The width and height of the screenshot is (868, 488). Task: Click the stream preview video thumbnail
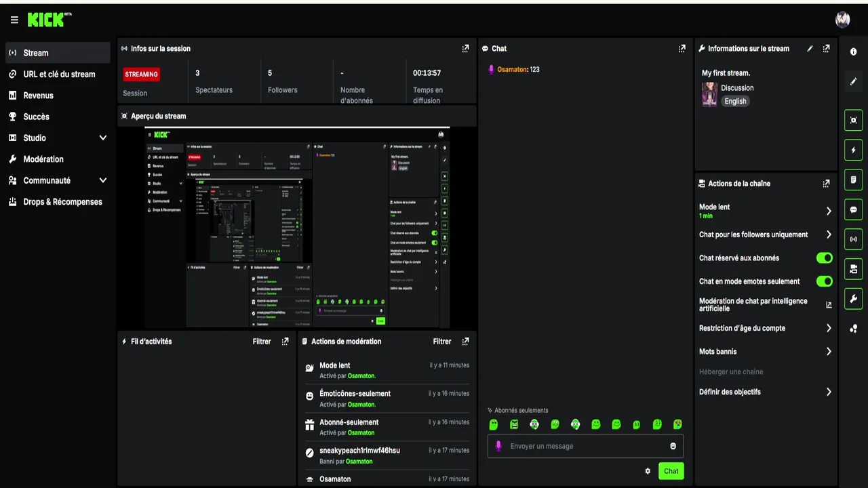point(298,228)
